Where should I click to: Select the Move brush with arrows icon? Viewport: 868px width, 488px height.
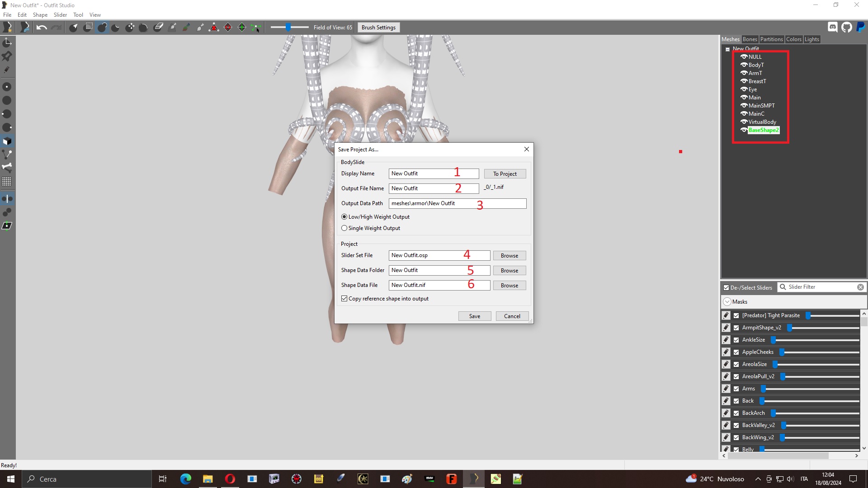click(x=130, y=28)
